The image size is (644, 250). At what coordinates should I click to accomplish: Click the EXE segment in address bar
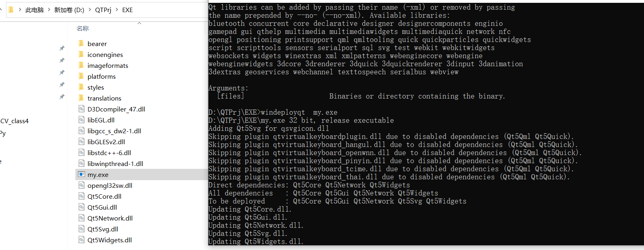coord(127,10)
